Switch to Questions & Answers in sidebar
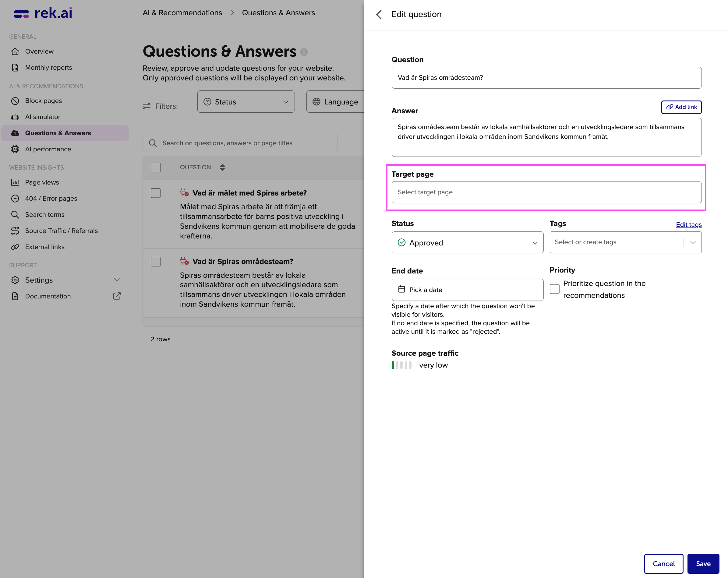 coord(58,133)
